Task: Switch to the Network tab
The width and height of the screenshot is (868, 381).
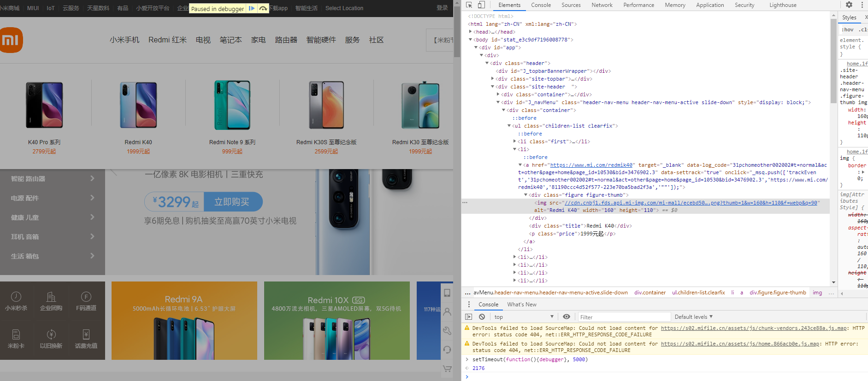Action: (602, 5)
